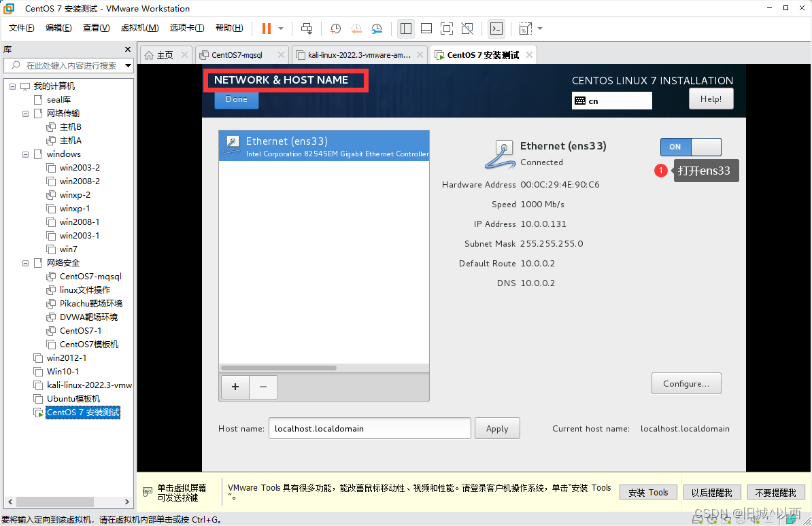Click the Apply hostname button
812x526 pixels.
tap(497, 429)
